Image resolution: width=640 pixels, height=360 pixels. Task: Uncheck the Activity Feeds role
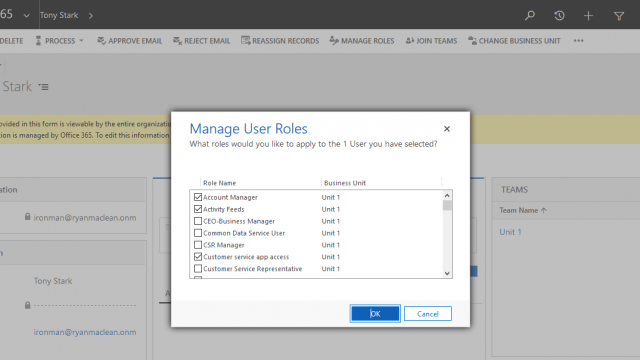pos(198,209)
